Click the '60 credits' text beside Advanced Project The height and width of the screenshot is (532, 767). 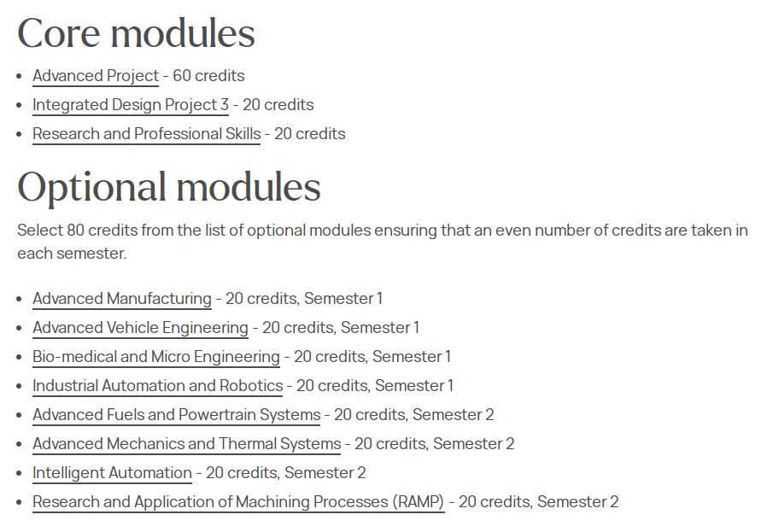click(208, 76)
